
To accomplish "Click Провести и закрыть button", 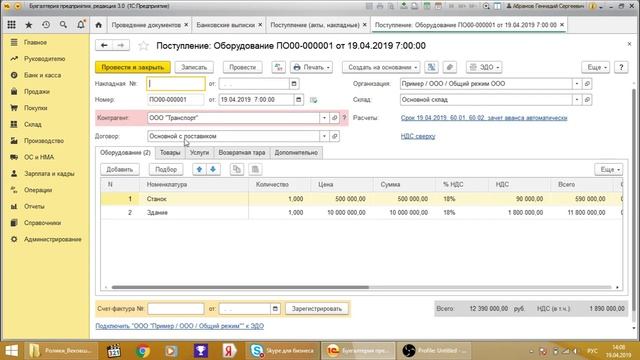I will (x=133, y=67).
